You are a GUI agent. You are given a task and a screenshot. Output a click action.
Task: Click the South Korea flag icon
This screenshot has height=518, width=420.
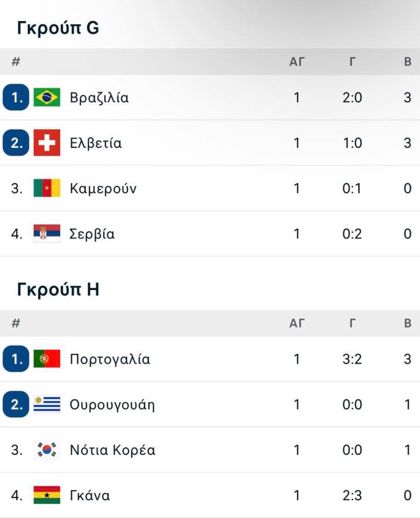point(47,450)
